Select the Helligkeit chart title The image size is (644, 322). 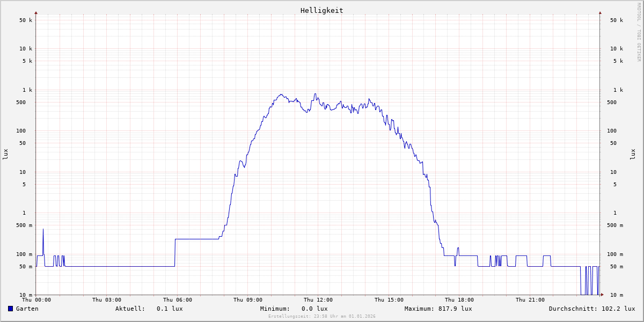click(321, 10)
